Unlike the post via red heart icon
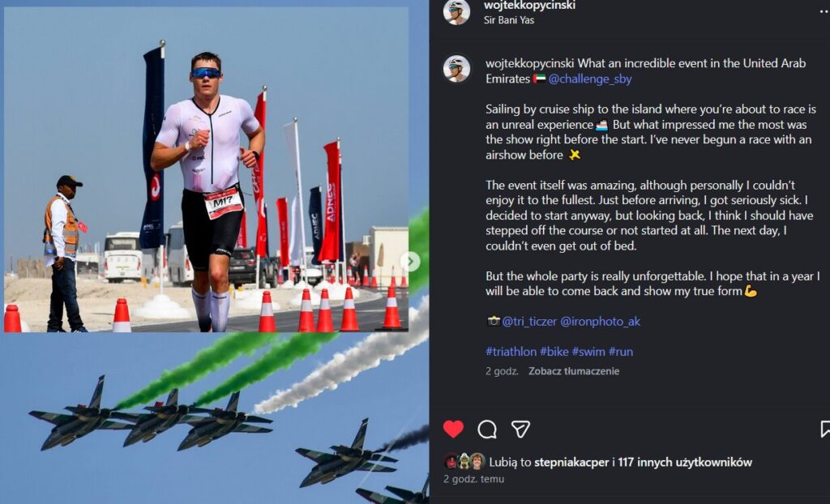The image size is (830, 504). [453, 429]
